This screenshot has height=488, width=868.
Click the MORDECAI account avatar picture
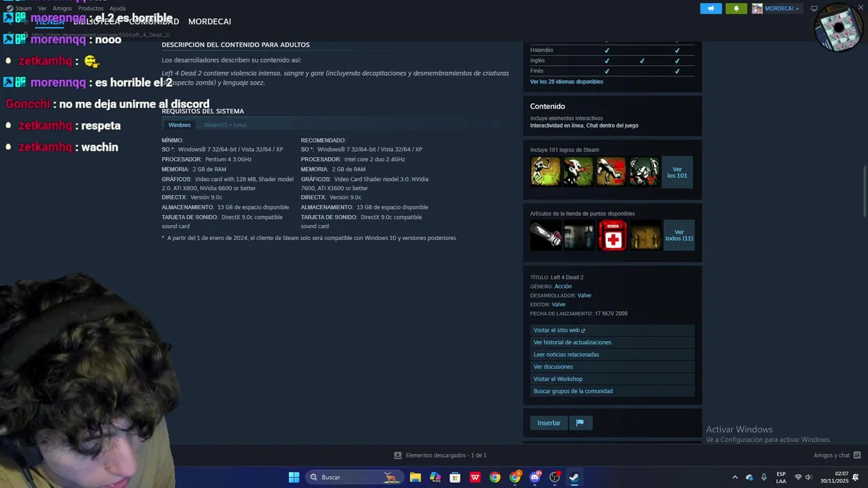coord(757,9)
